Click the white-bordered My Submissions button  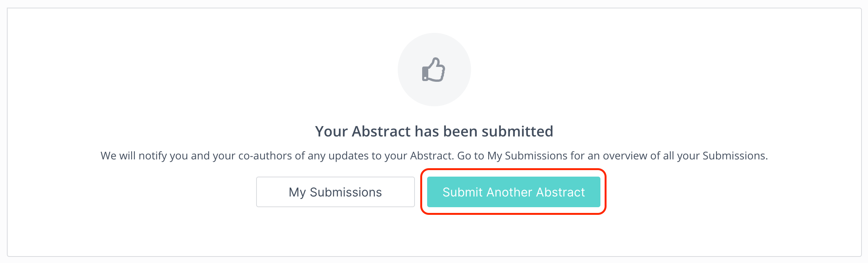click(x=335, y=192)
